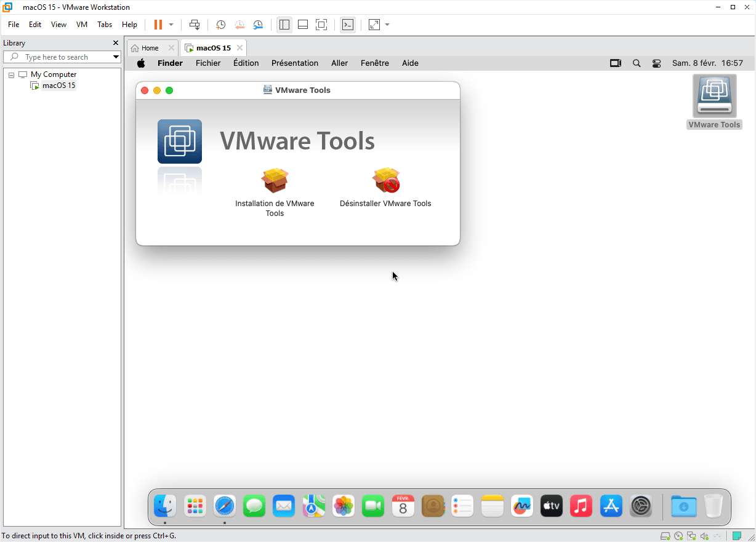Viewport: 756px width, 542px height.
Task: Take a snapshot of this virtual machine
Action: coord(220,25)
